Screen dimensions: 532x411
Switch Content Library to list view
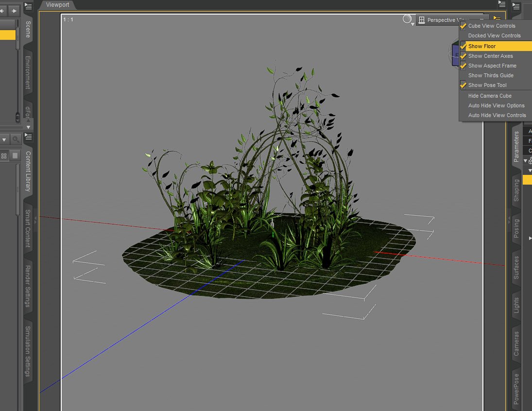15,156
